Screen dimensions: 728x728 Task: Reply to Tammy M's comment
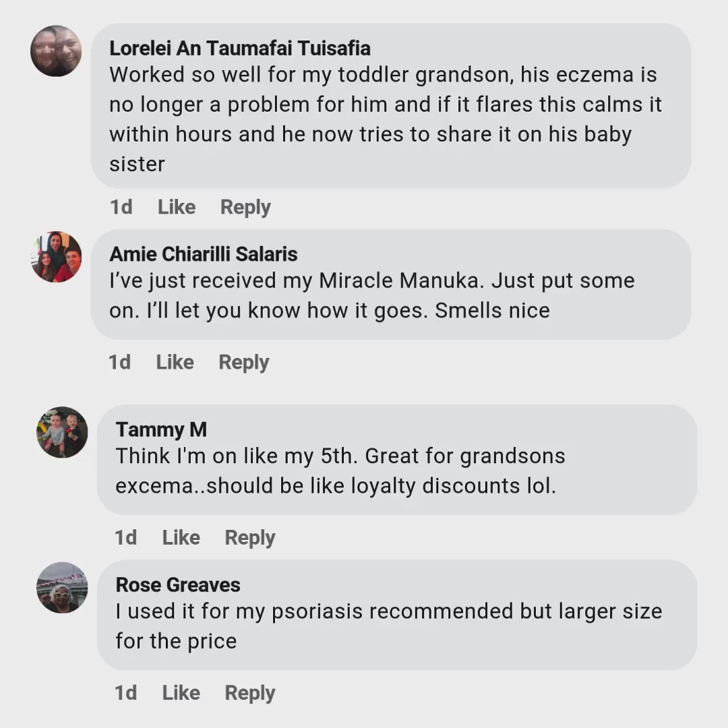[x=250, y=538]
